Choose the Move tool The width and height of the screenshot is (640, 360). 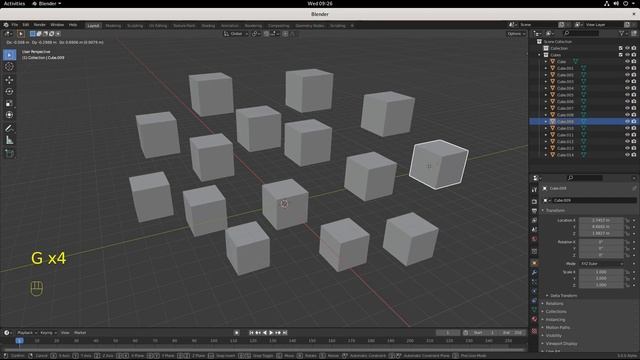point(9,80)
